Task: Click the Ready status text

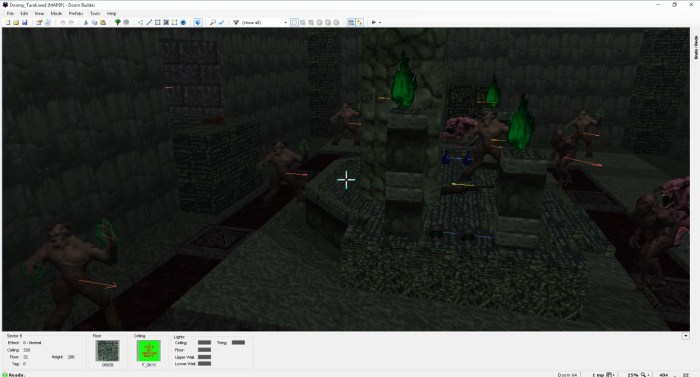Action: tap(17, 375)
